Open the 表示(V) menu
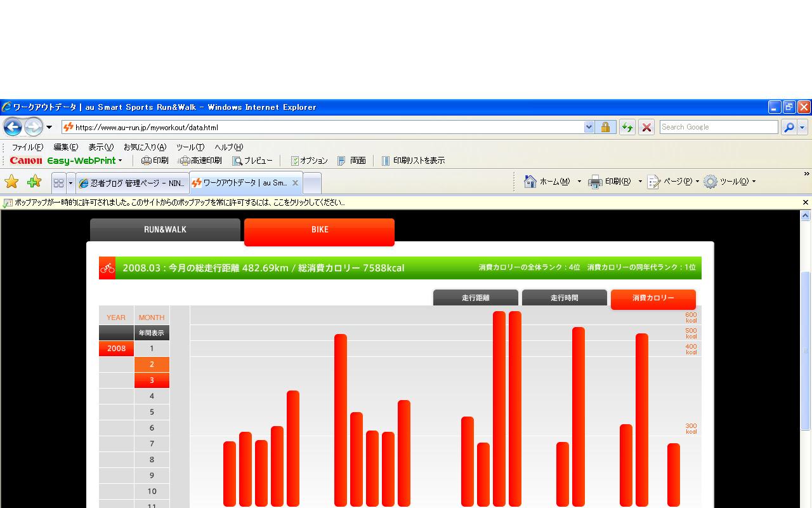 pos(101,147)
